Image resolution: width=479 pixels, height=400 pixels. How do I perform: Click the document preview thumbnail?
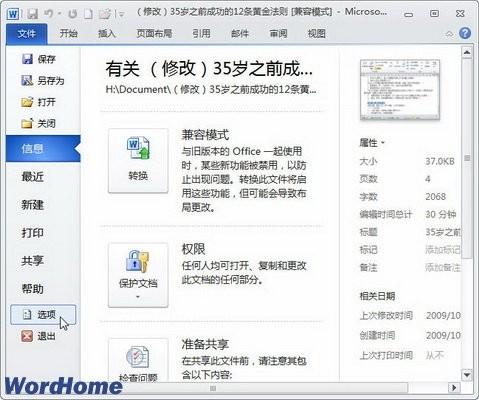[x=400, y=89]
